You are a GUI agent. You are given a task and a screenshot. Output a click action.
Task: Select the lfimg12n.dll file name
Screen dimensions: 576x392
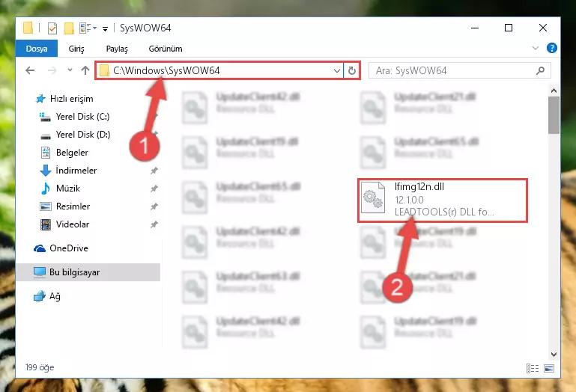tap(419, 186)
